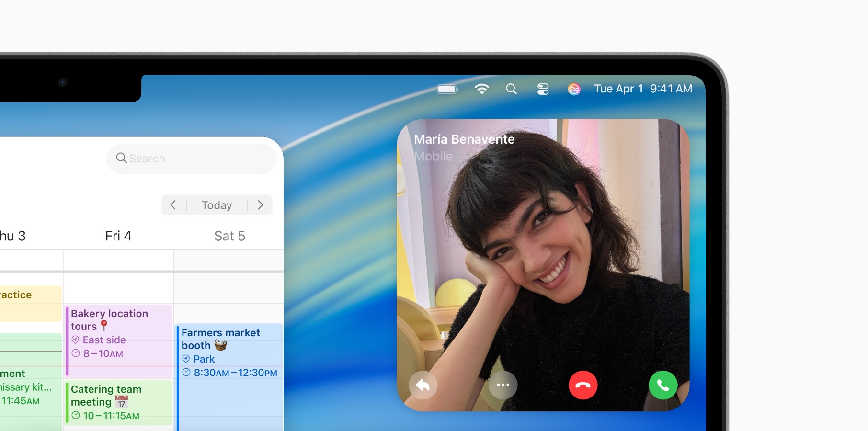This screenshot has width=868, height=431.
Task: Select the Thu 3 day header
Action: (13, 236)
